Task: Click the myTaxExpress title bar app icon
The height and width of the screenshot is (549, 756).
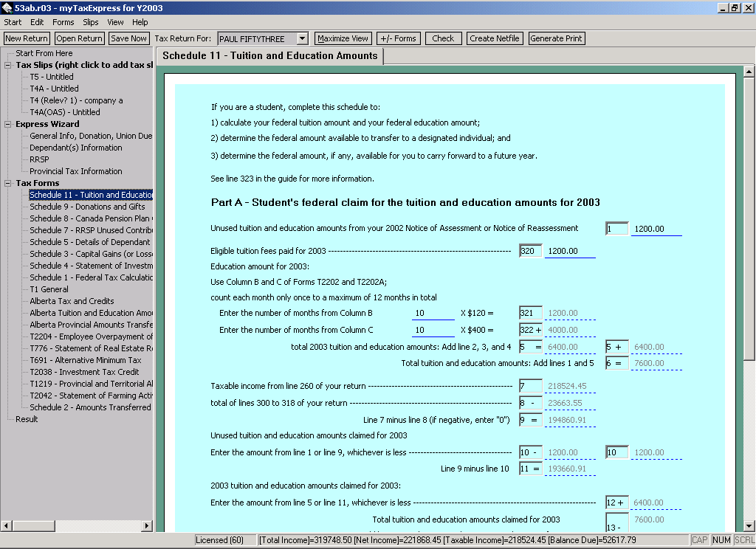Action: tap(7, 8)
